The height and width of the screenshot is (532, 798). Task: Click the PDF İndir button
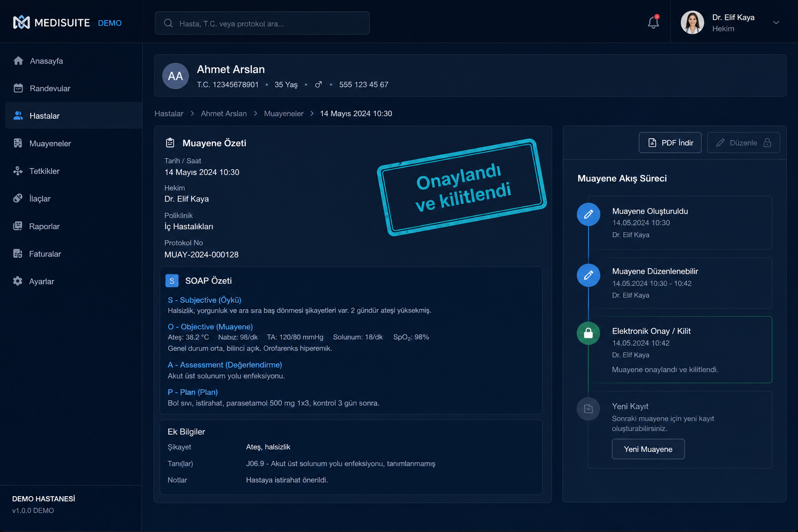pyautogui.click(x=670, y=143)
